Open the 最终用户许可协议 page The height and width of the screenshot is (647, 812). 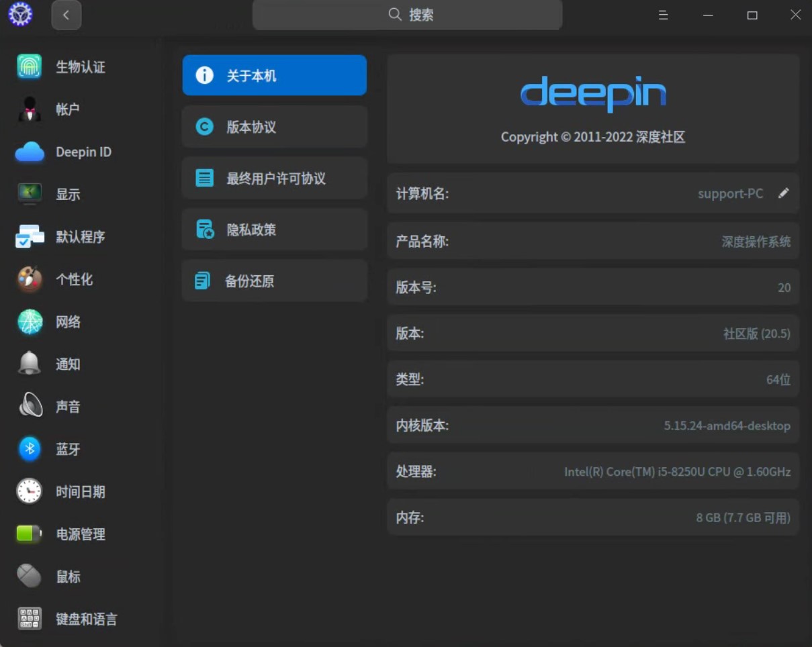(274, 178)
